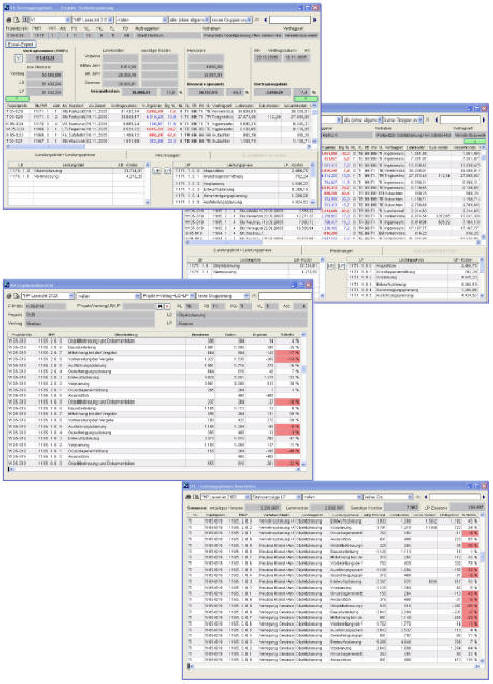The width and height of the screenshot is (493, 684).
Task: Click the search input field in the bottom-right window toolbar
Action: (455, 497)
